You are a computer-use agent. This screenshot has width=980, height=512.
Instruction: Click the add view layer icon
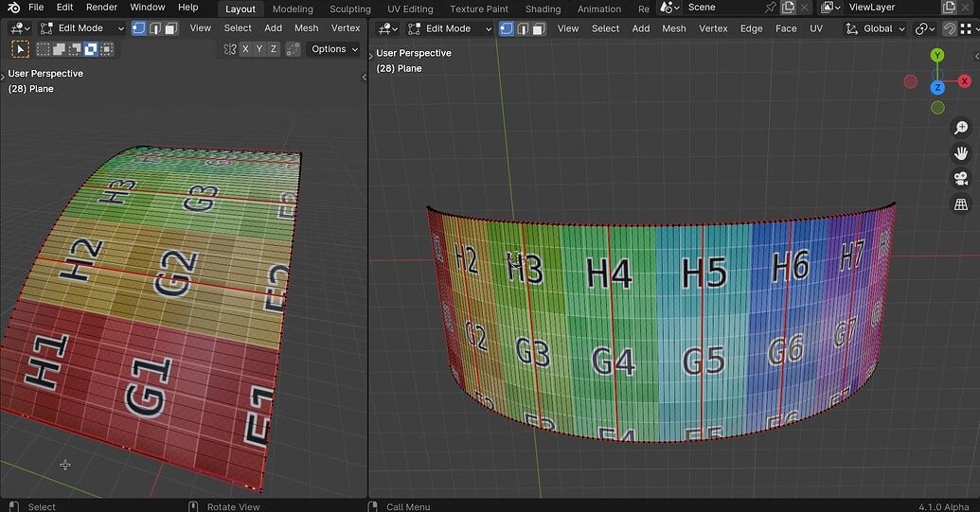click(x=949, y=8)
